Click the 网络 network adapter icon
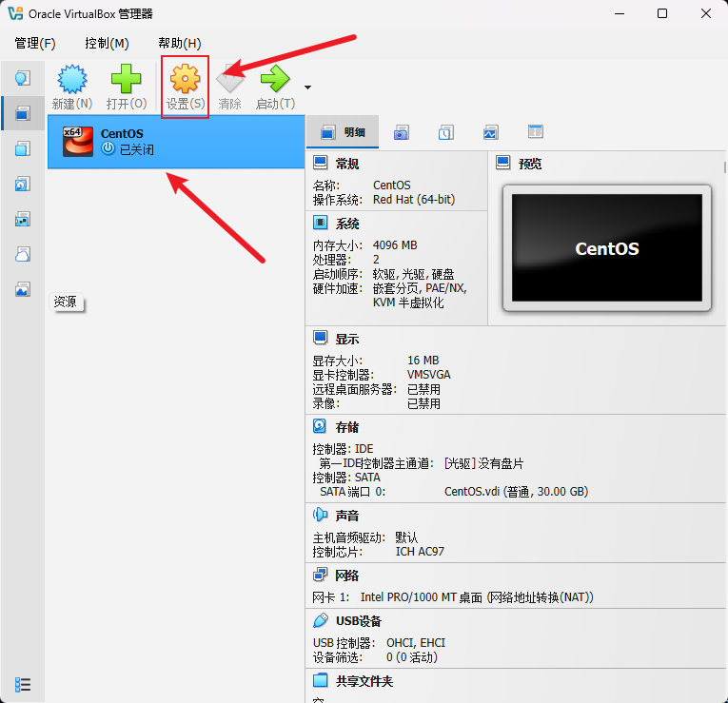 click(321, 575)
